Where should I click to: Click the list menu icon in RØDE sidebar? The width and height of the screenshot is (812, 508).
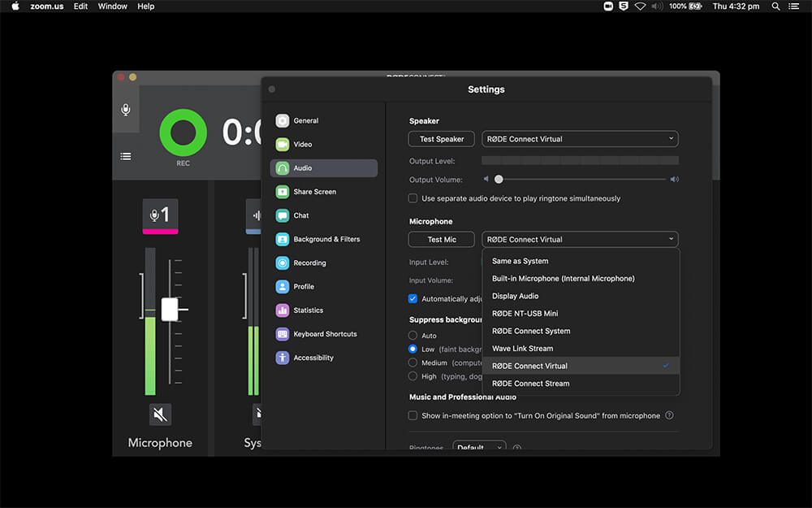tap(126, 156)
